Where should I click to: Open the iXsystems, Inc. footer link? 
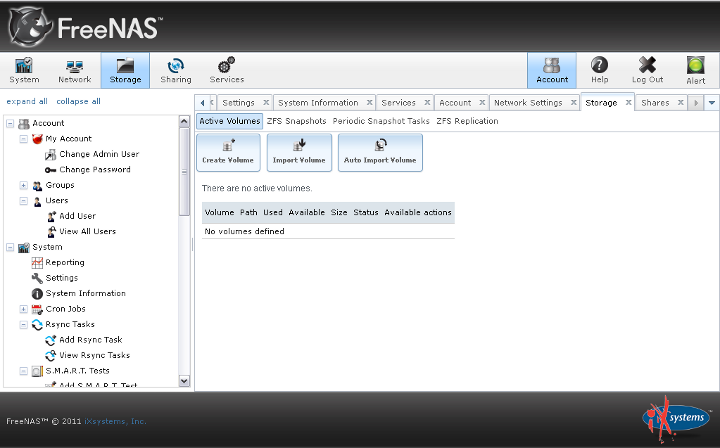(x=115, y=421)
